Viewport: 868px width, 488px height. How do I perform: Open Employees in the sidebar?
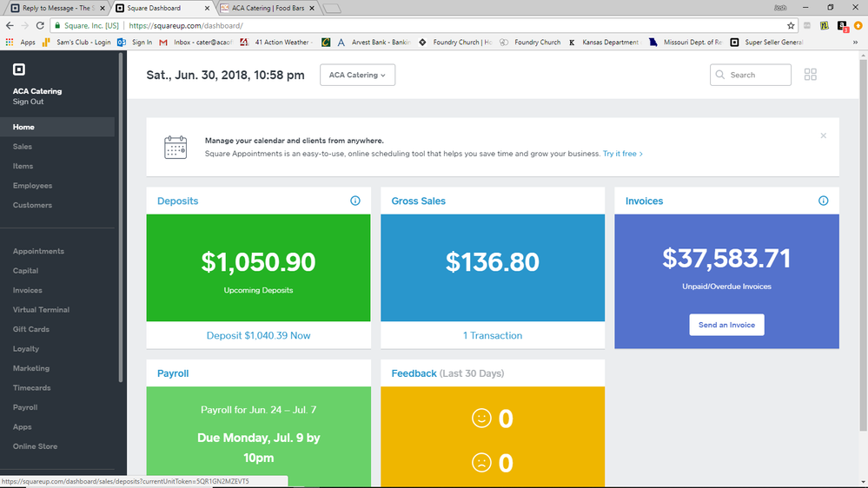(x=32, y=185)
